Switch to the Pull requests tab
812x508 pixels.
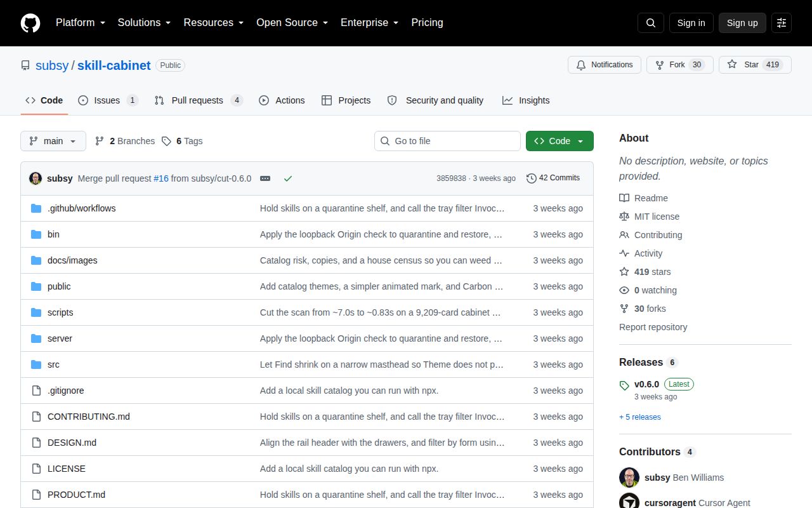199,100
